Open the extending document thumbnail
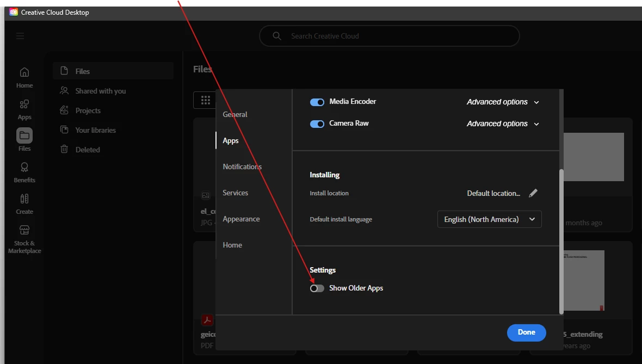 click(x=584, y=280)
